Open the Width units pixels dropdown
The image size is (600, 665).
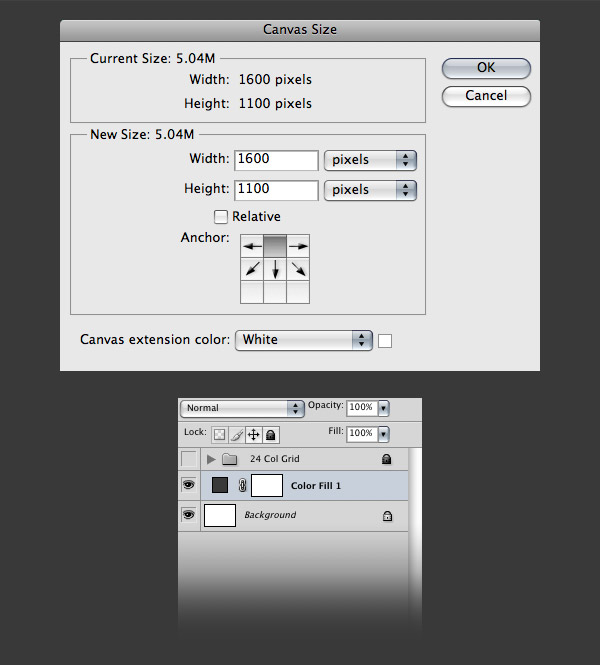pos(370,160)
